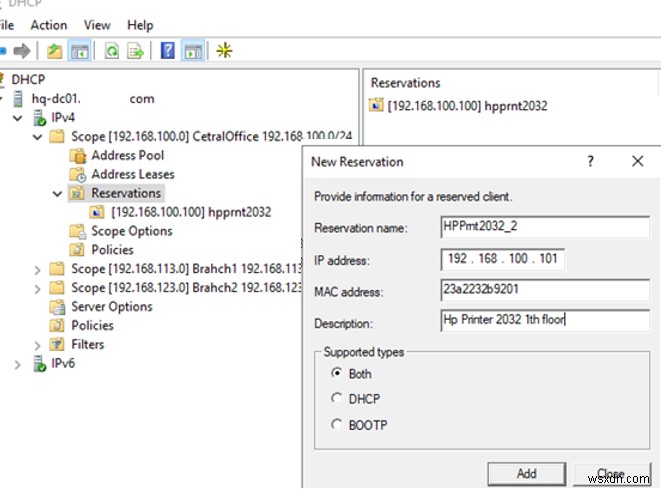
Task: Select Address Leases in the tree
Action: click(132, 174)
